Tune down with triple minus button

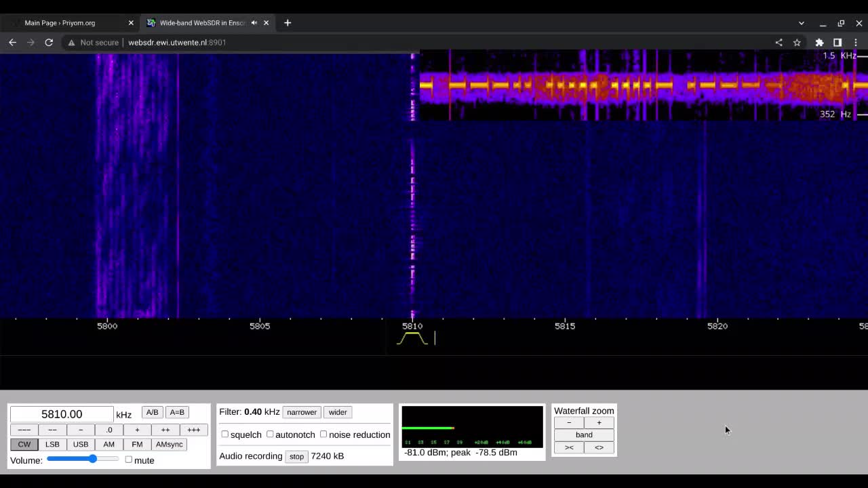(x=24, y=430)
